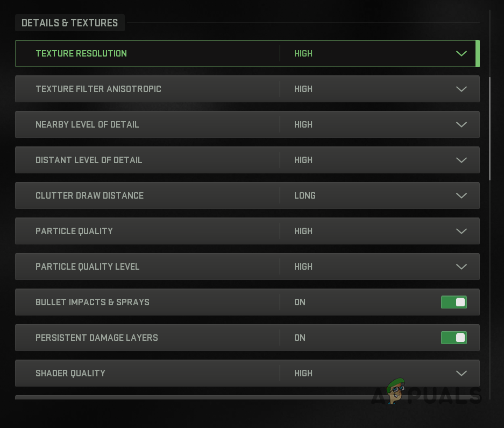Click ON value of Persistent Damage Layers
This screenshot has height=428, width=504.
(300, 338)
